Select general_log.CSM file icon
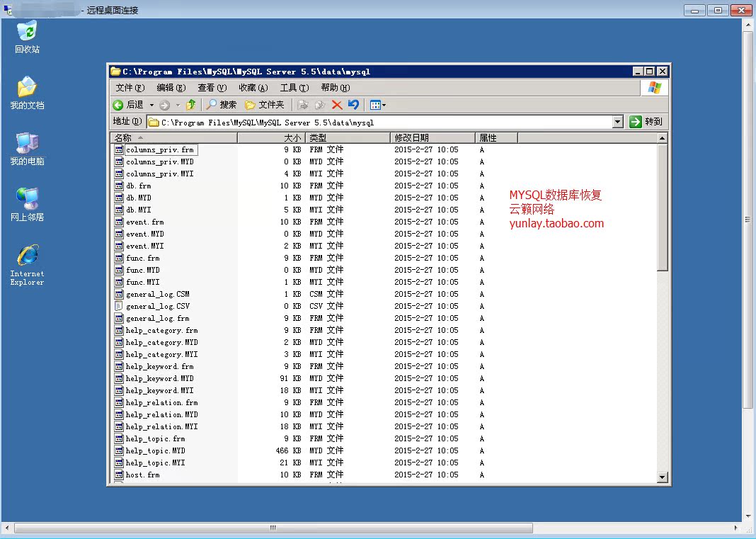756x539 pixels. coord(119,294)
